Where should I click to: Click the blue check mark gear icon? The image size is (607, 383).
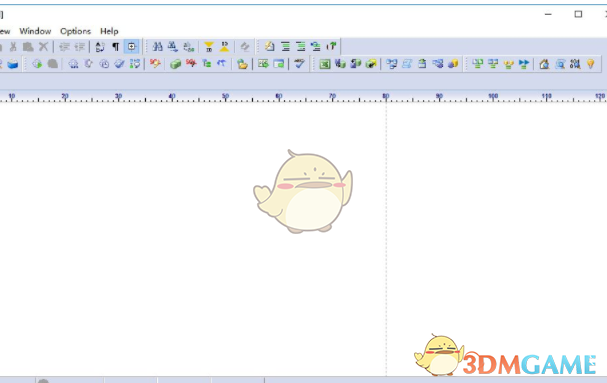coord(119,64)
